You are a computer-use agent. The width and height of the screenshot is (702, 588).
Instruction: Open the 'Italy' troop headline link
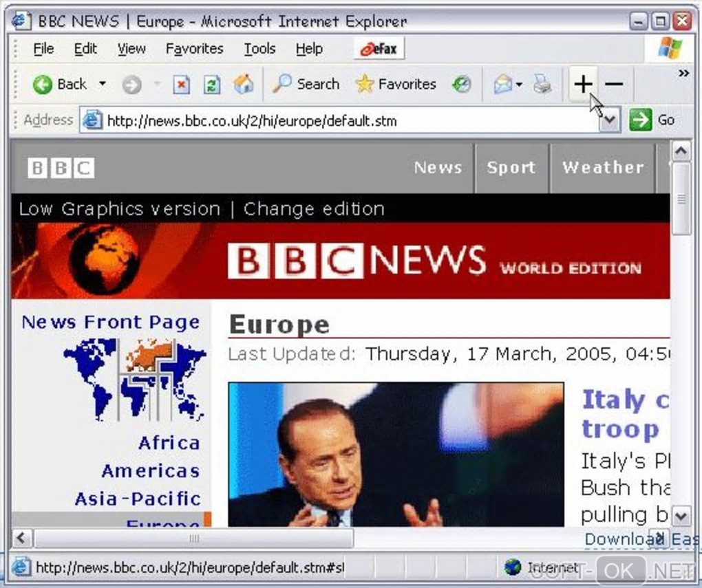click(625, 415)
